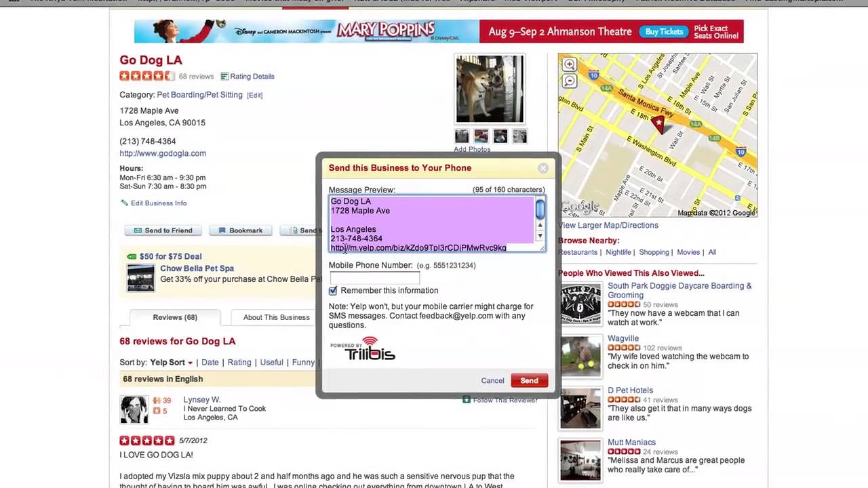The image size is (868, 488).
Task: Open the Mutt Maniacs link
Action: 631,443
